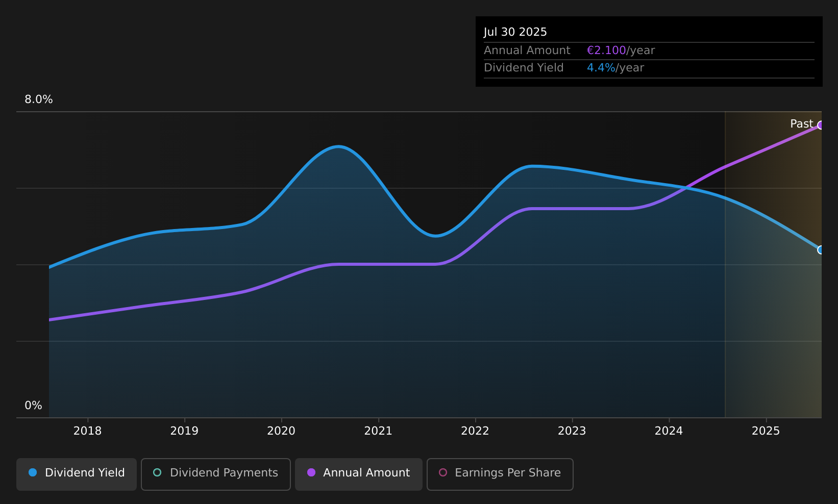This screenshot has height=504, width=838.
Task: Select the purple Annual Amount endpoint marker
Action: tap(821, 125)
